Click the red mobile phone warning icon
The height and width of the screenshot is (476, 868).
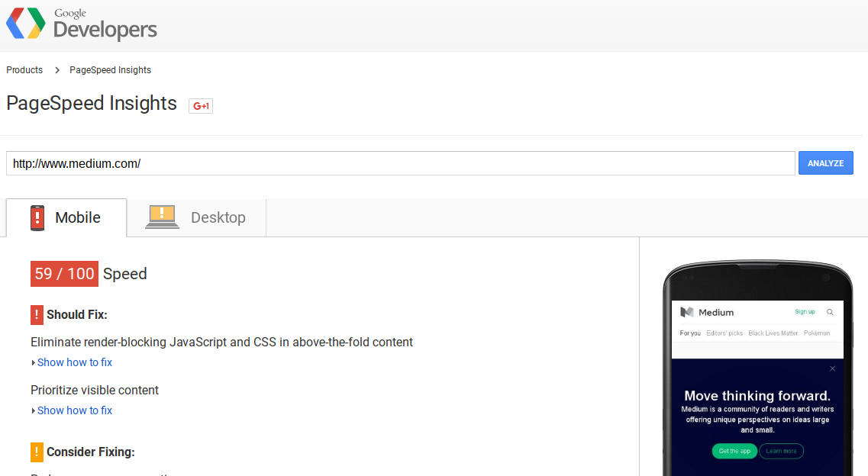click(x=37, y=218)
